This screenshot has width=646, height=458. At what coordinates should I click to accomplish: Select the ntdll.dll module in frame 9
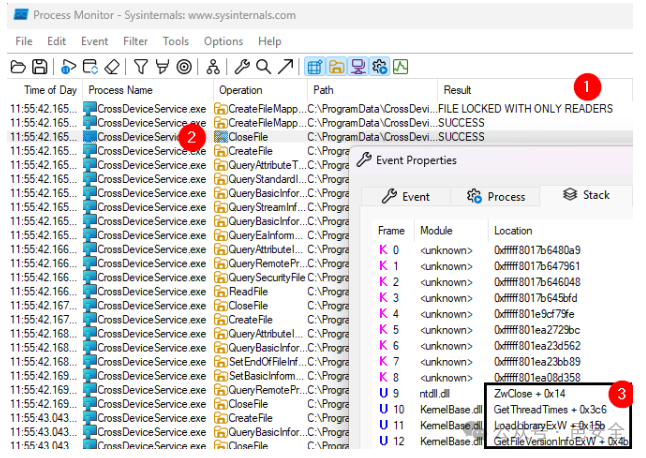pos(434,394)
